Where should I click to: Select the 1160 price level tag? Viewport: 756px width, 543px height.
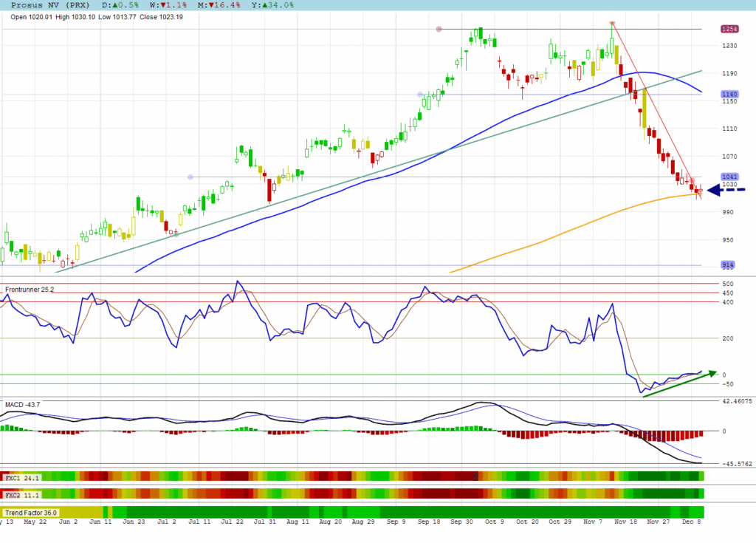pos(729,95)
